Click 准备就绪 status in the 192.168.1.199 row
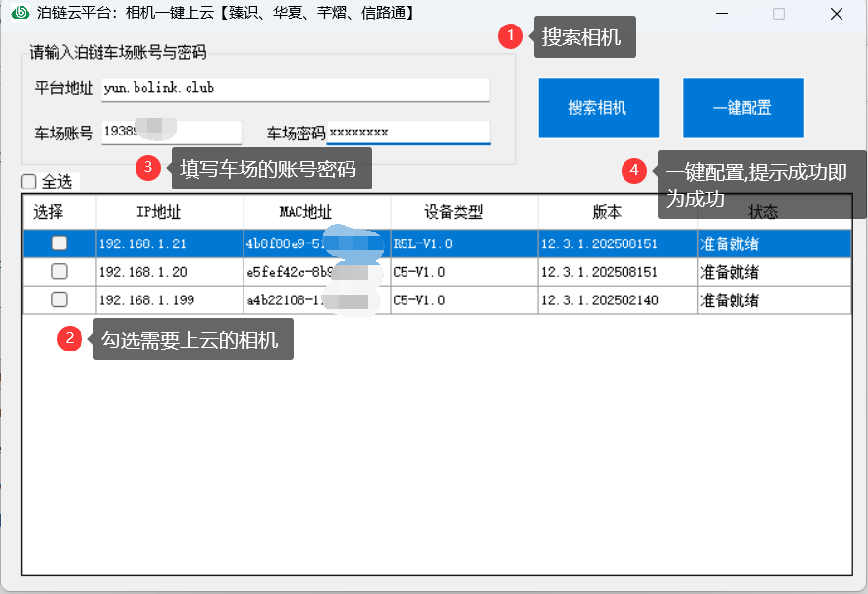This screenshot has height=594, width=868. click(775, 300)
